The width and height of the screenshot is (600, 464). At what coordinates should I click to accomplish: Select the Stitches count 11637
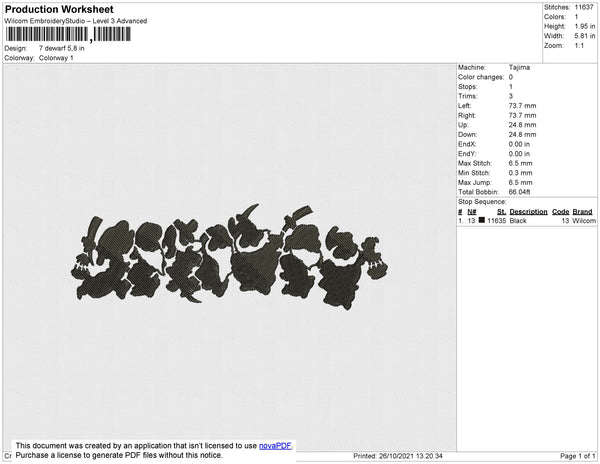pos(584,7)
